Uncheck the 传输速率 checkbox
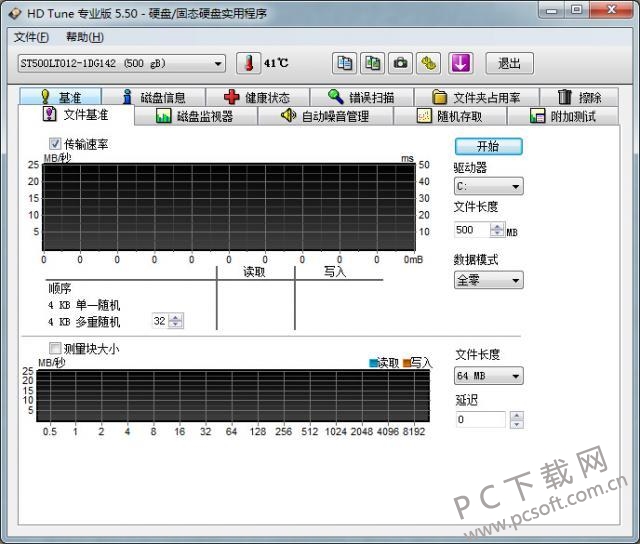 click(x=55, y=144)
